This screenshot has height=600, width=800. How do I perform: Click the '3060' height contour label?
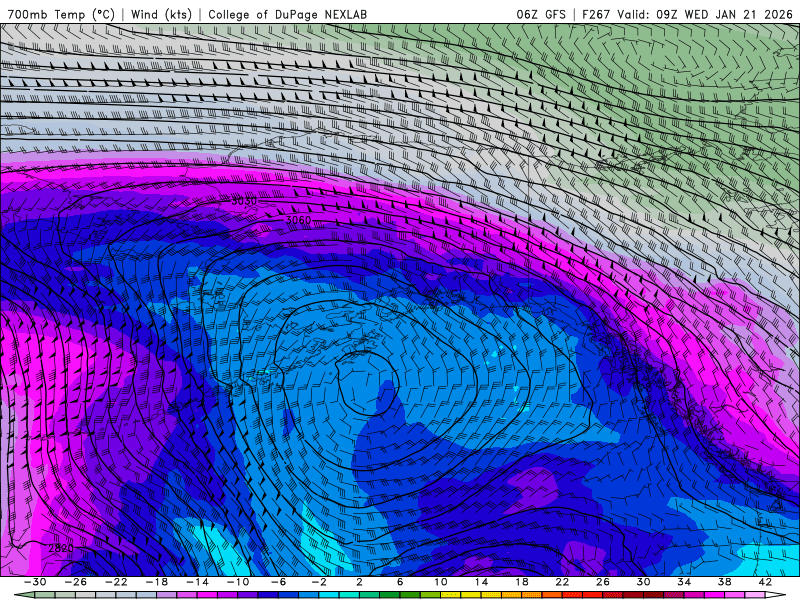pyautogui.click(x=298, y=220)
